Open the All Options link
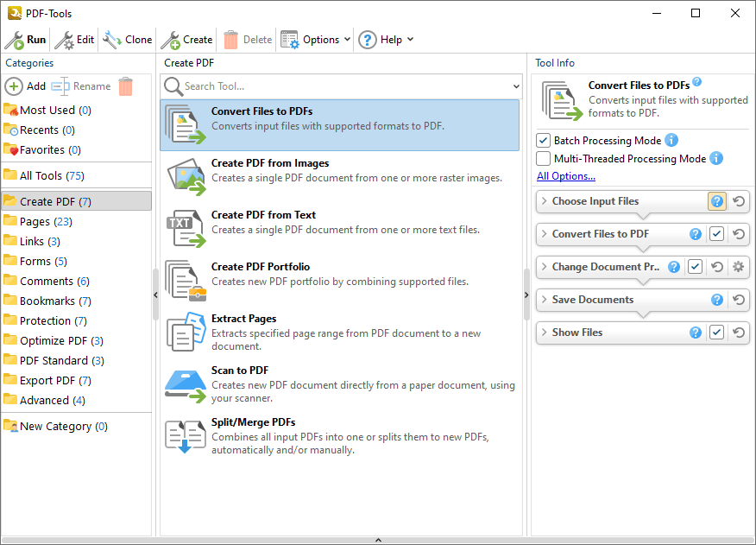The width and height of the screenshot is (756, 545). (565, 176)
